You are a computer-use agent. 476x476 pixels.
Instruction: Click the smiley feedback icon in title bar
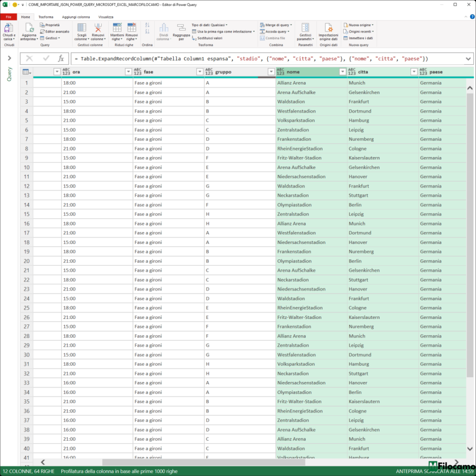14,5
